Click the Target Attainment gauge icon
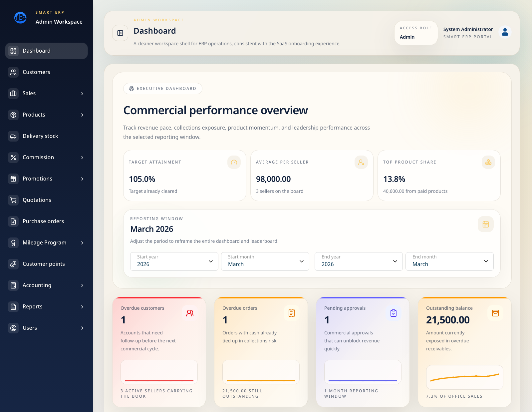Screen dimensions: 532x412 pyautogui.click(x=234, y=162)
